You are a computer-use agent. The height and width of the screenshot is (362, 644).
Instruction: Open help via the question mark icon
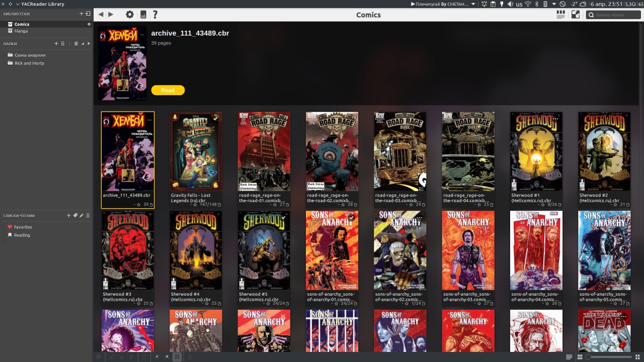click(155, 15)
